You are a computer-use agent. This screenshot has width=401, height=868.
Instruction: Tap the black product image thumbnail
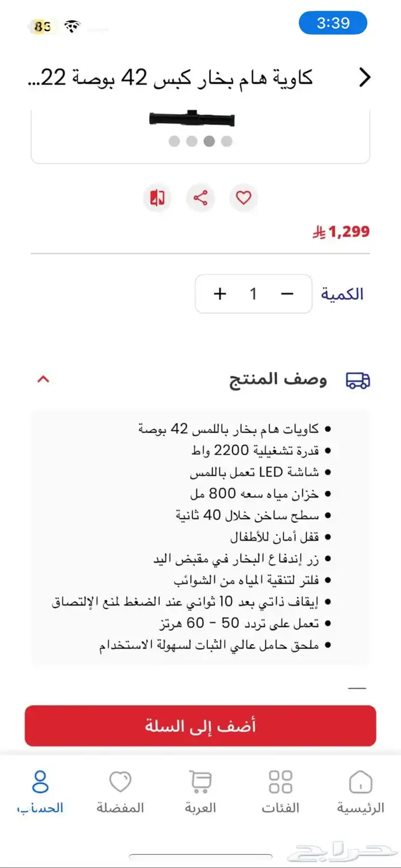pos(191,119)
